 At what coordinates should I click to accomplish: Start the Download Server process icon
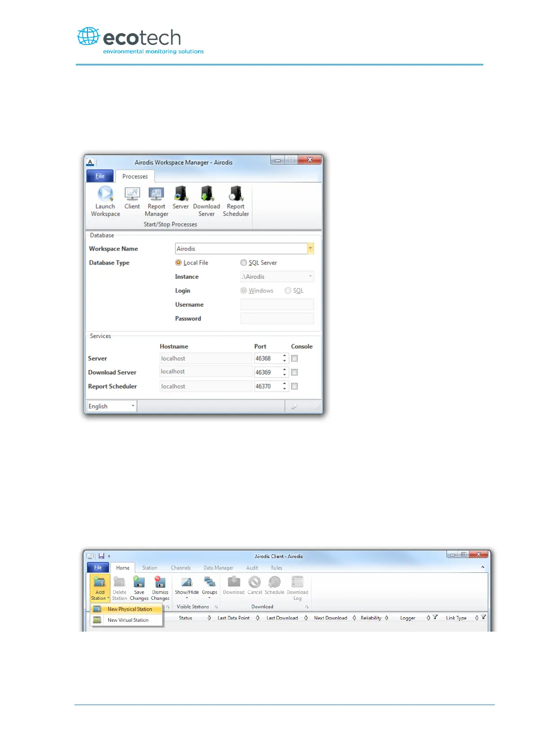pyautogui.click(x=207, y=193)
